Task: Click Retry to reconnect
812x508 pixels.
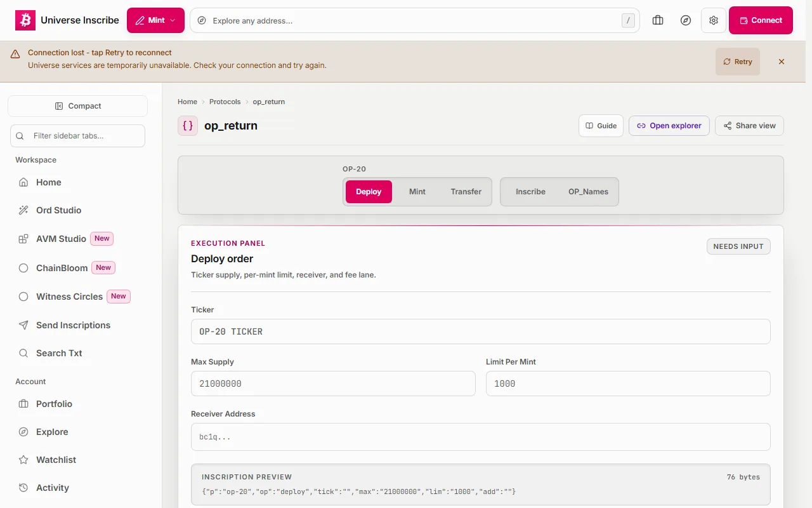Action: click(738, 62)
